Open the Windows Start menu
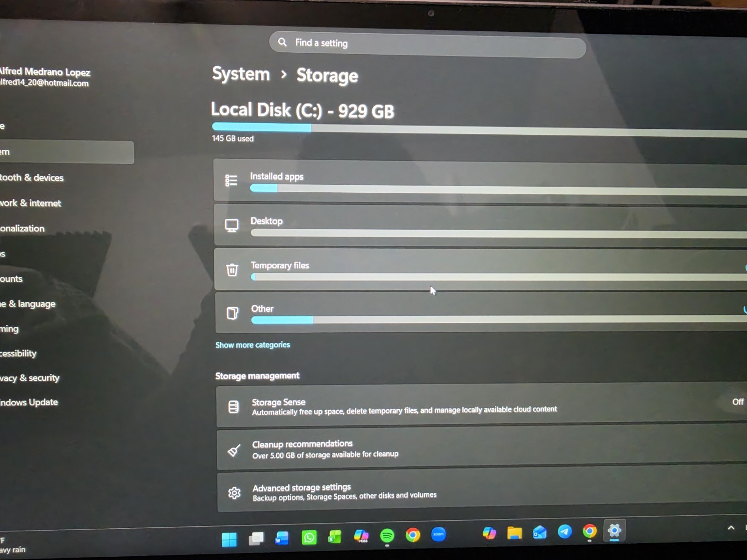Image resolution: width=747 pixels, height=560 pixels. tap(229, 539)
